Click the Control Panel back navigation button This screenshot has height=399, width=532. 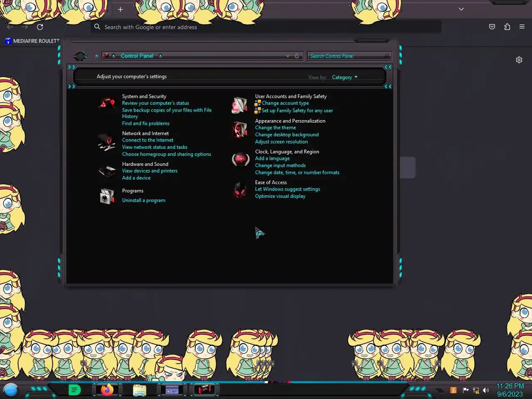coord(80,56)
